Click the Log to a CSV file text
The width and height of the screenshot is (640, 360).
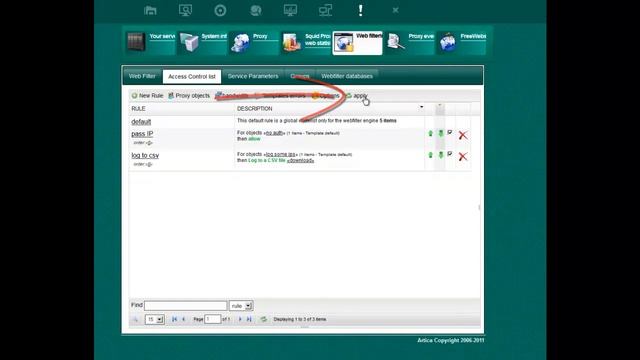pos(267,160)
